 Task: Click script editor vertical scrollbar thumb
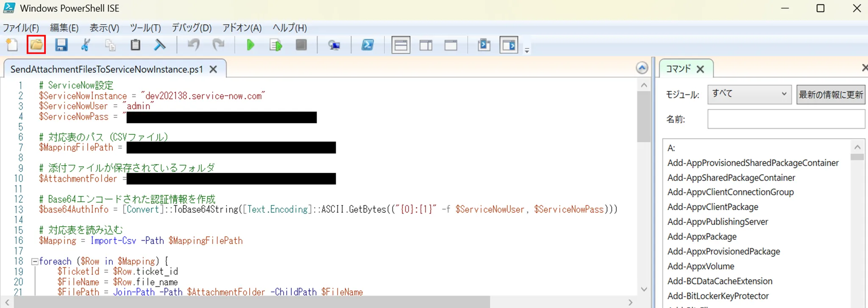click(x=644, y=117)
